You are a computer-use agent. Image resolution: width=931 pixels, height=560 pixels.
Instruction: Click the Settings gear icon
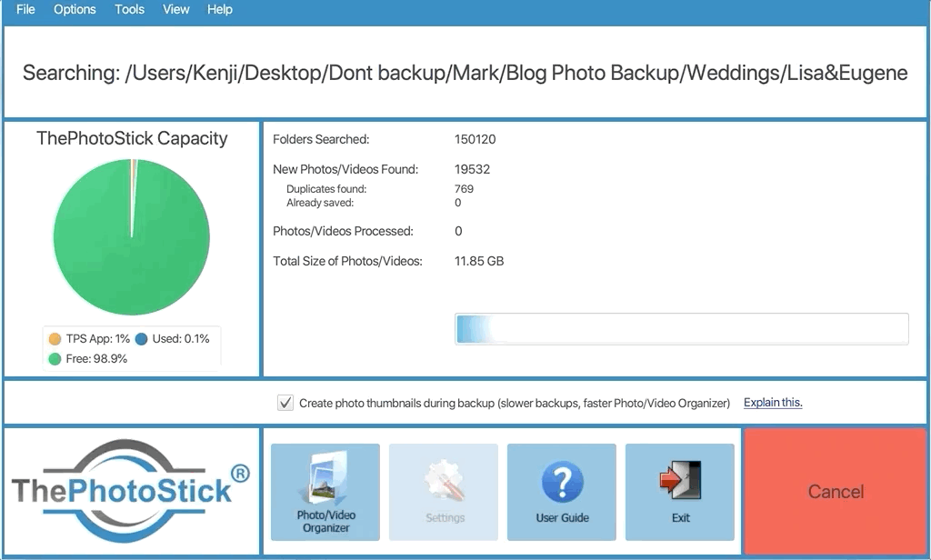[444, 480]
